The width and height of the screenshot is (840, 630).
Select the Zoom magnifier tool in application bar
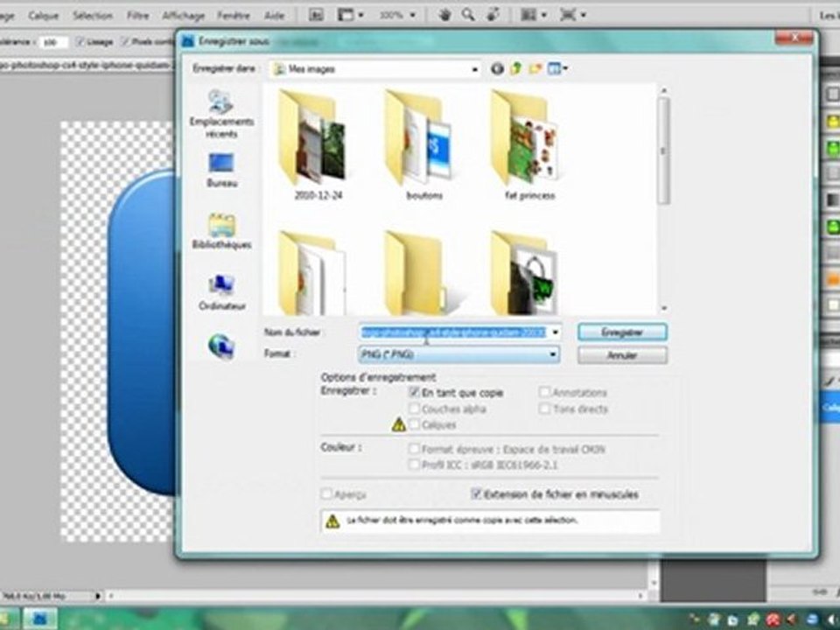coord(468,15)
